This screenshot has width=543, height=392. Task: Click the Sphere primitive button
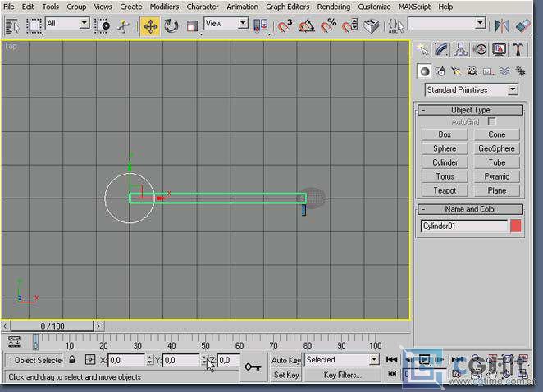445,148
